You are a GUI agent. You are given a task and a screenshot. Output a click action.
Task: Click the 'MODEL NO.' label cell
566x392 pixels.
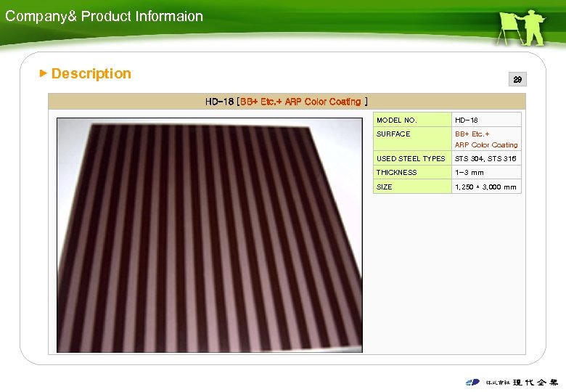coord(412,120)
